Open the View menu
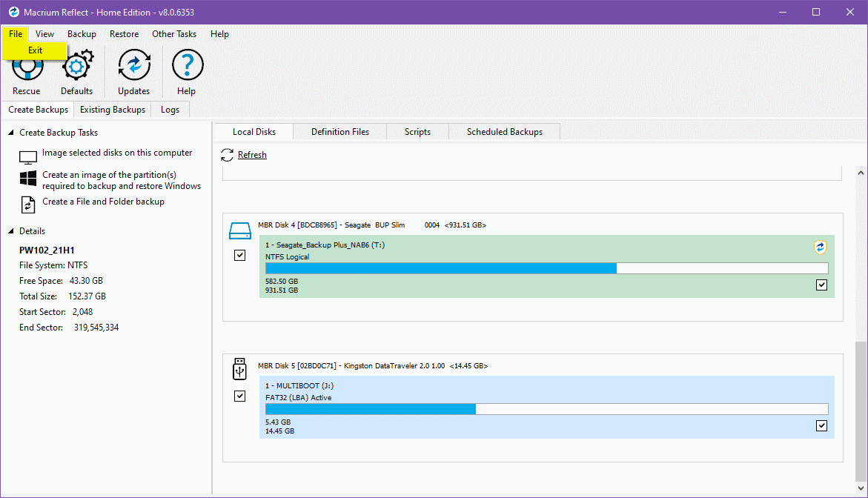 [44, 34]
